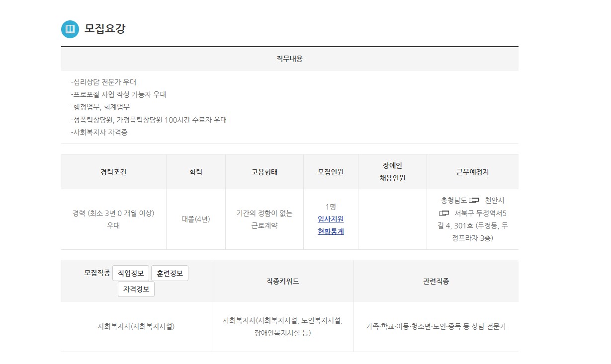Open new-window icon after 천안시
Image resolution: width=611 pixels, height=364 pixels.
click(x=444, y=213)
